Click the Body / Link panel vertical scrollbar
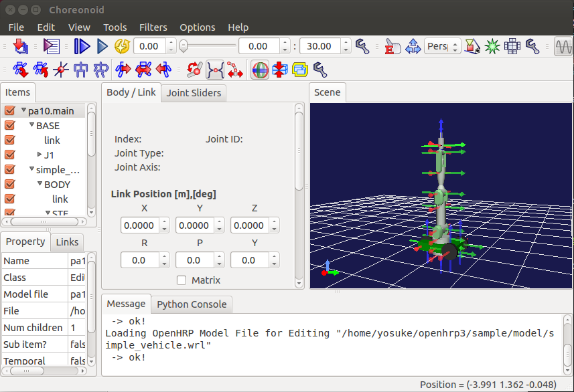574x392 pixels. 299,151
